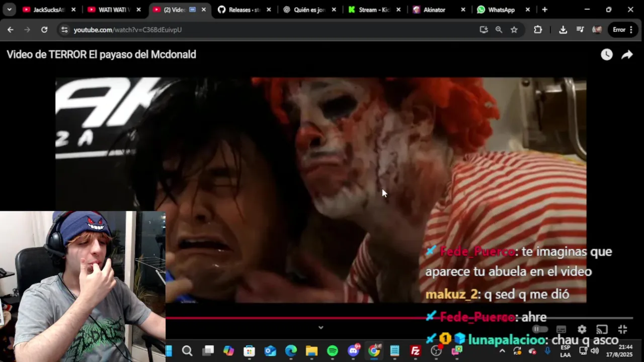The image size is (644, 362).
Task: Close the Stream - Kick tab
Action: [398, 10]
